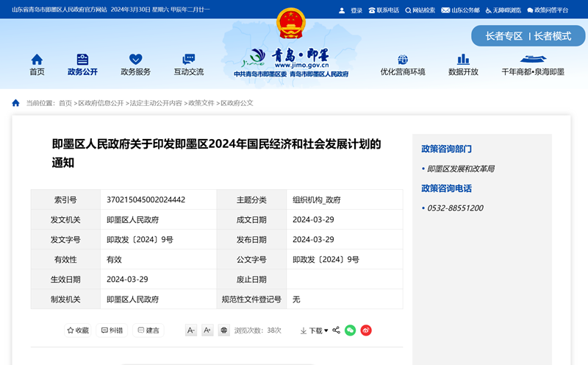The width and height of the screenshot is (588, 365).
Task: Click the home icon in breadcrumb
Action: (x=15, y=103)
